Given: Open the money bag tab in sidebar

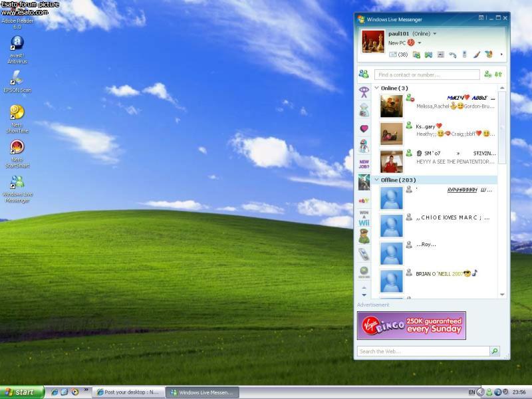Looking at the screenshot, I should tap(364, 110).
